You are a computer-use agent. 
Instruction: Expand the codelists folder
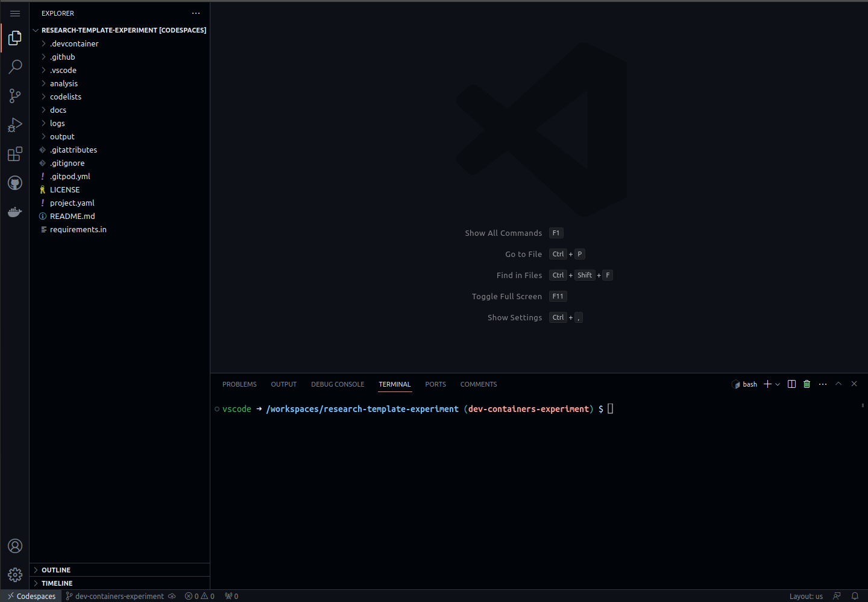pyautogui.click(x=119, y=97)
